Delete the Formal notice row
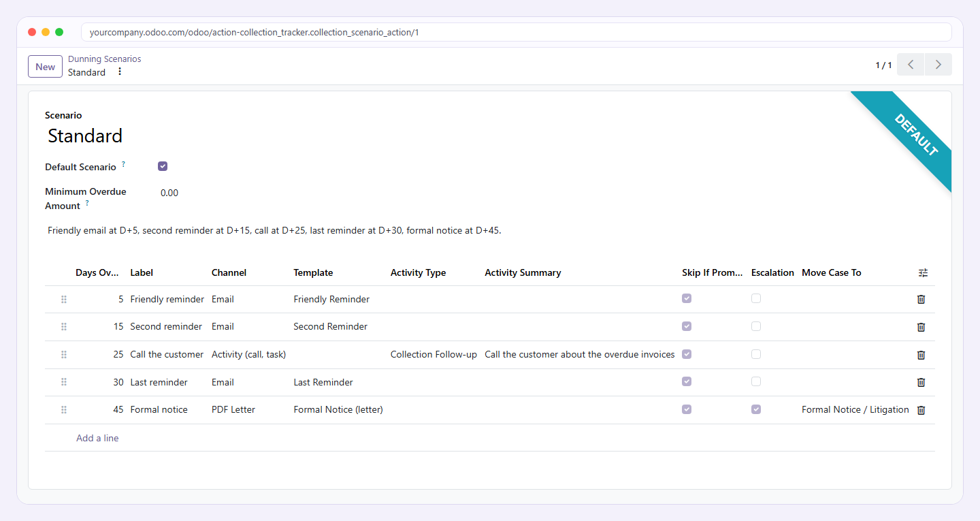 pyautogui.click(x=921, y=410)
